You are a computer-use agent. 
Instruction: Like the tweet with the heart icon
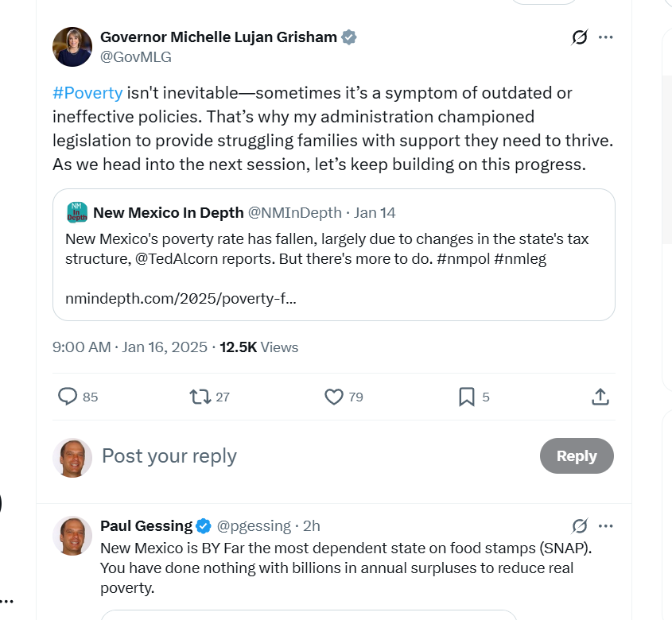(334, 396)
